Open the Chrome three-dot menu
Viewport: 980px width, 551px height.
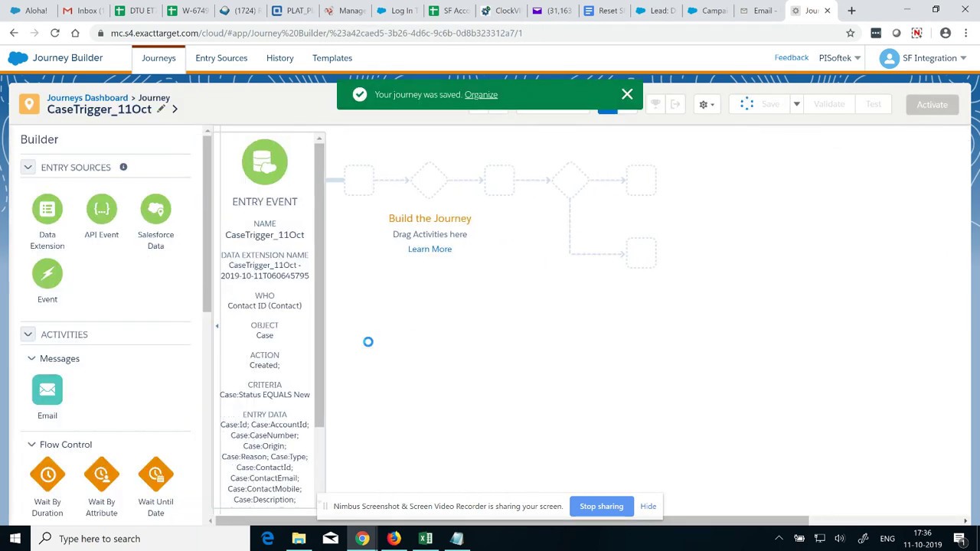965,33
